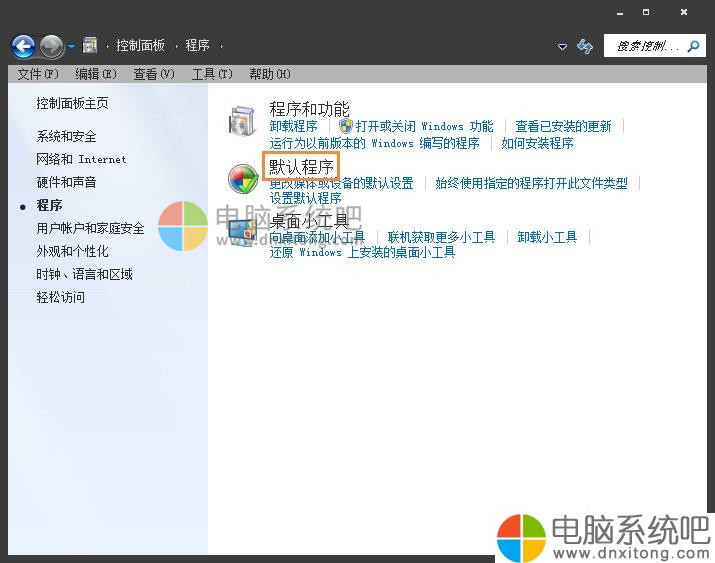Select 轻松访问 in sidebar

coord(61,297)
